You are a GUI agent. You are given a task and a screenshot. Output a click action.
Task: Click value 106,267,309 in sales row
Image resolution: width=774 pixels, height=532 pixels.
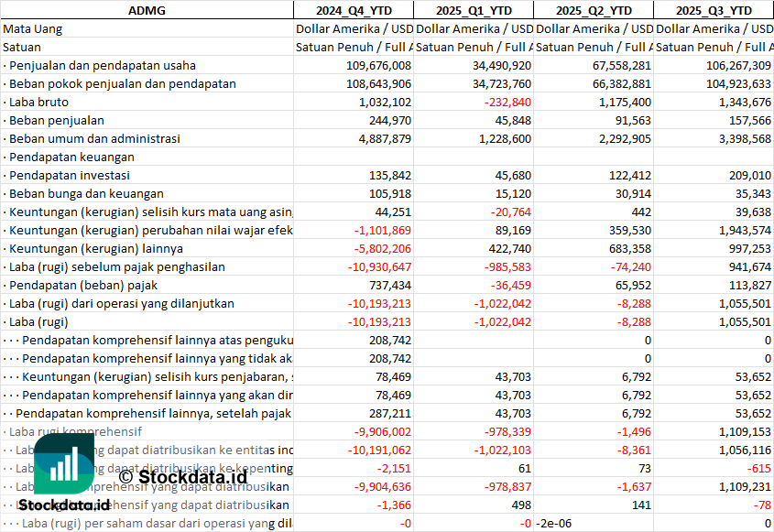(738, 66)
